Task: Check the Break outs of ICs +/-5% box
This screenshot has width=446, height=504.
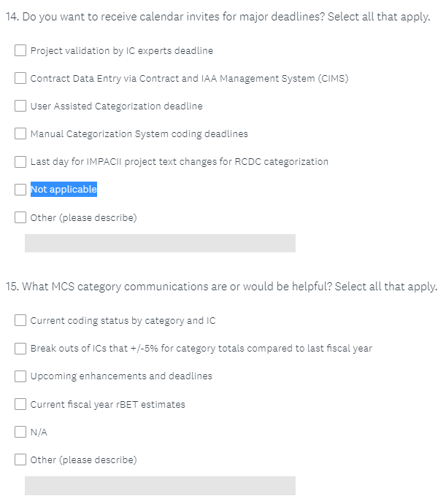Action: point(20,349)
